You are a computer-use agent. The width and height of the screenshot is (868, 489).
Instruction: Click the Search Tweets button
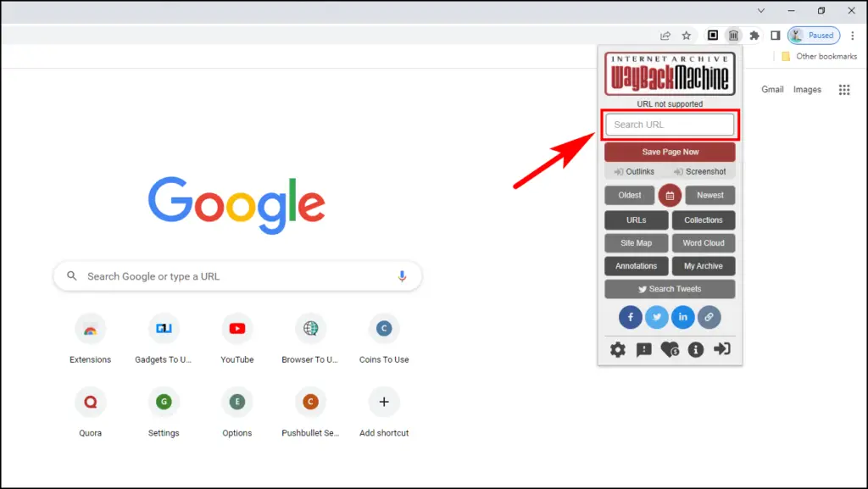click(670, 289)
